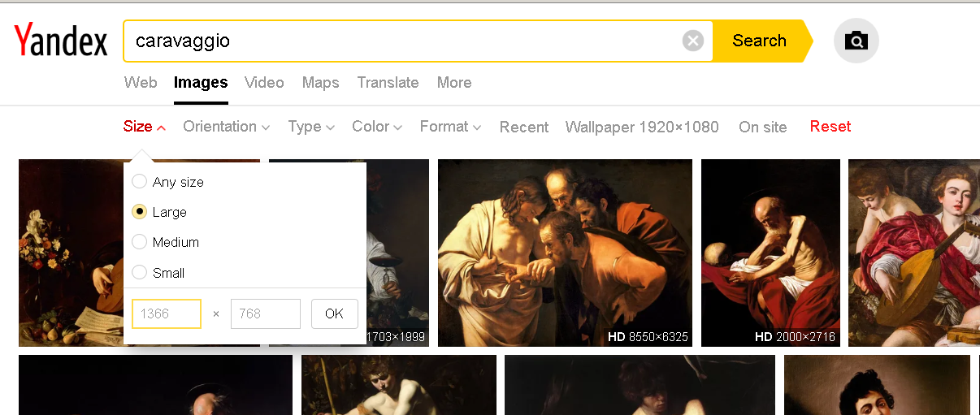Select the Large size radio option

[x=160, y=212]
